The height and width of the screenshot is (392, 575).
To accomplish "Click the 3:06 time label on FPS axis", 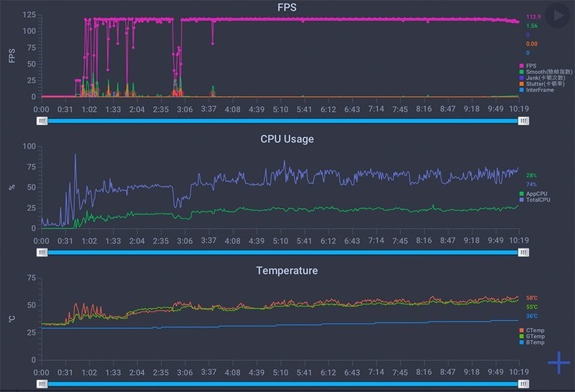I will pyautogui.click(x=185, y=109).
